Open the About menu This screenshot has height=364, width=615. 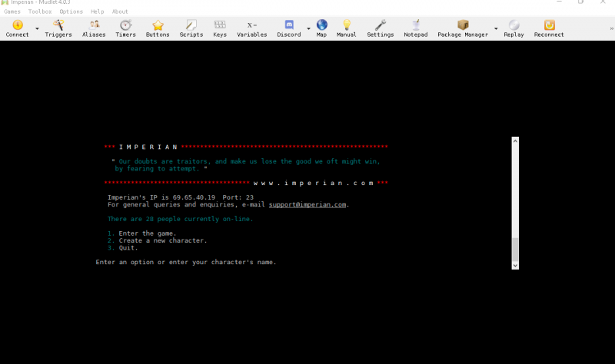click(120, 12)
